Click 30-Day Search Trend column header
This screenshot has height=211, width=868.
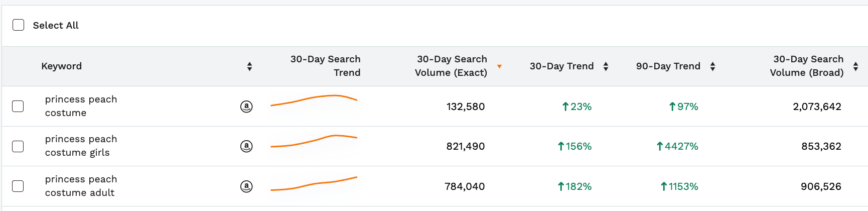[325, 66]
